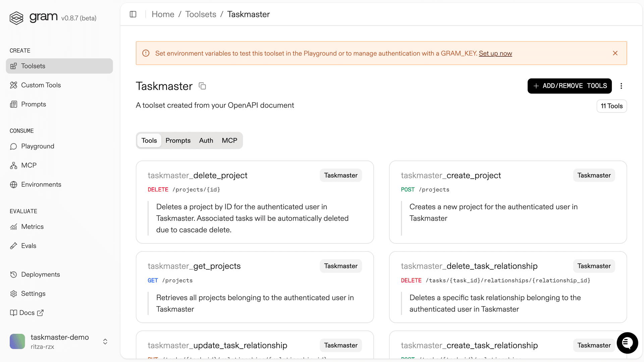Open Custom Tools from the sidebar
Image resolution: width=644 pixels, height=362 pixels.
(x=41, y=85)
